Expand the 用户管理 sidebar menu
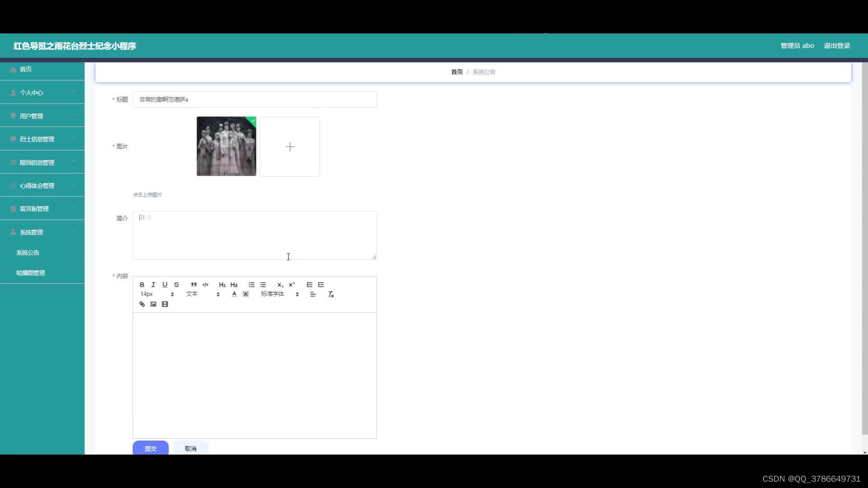This screenshot has height=488, width=868. pyautogui.click(x=42, y=116)
